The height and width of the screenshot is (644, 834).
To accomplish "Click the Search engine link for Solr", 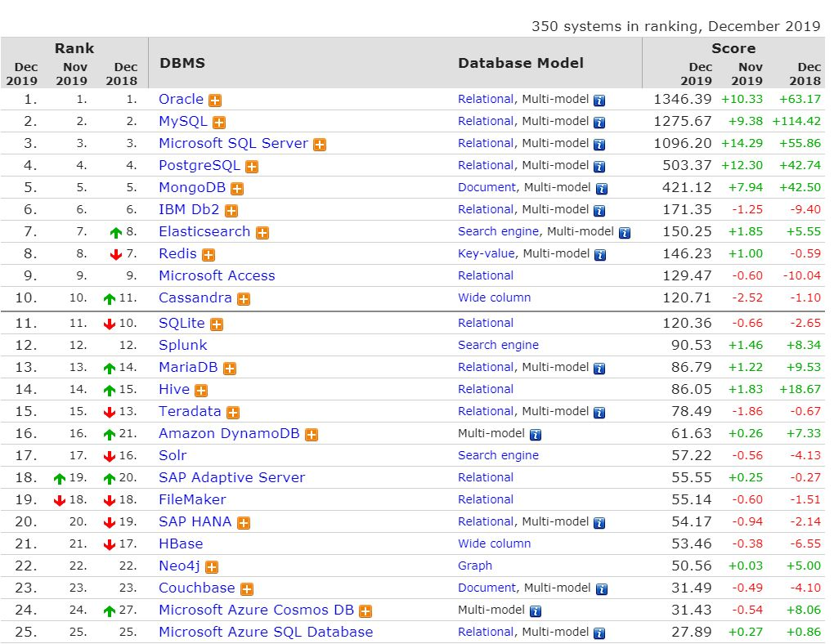I will (498, 455).
